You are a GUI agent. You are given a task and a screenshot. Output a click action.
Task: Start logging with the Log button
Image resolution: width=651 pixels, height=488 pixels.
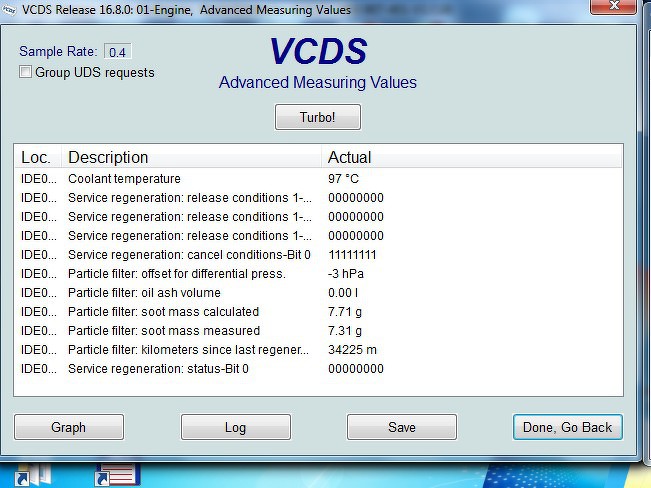(235, 427)
